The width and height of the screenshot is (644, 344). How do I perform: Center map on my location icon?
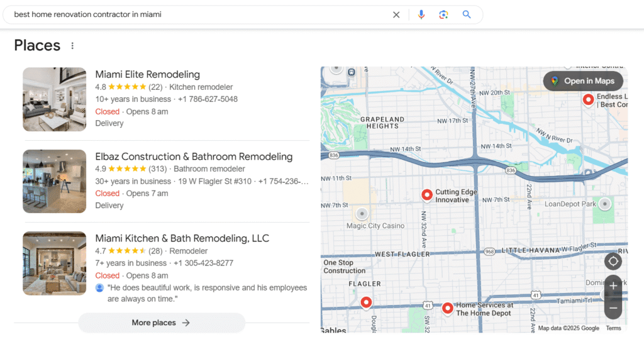click(613, 261)
